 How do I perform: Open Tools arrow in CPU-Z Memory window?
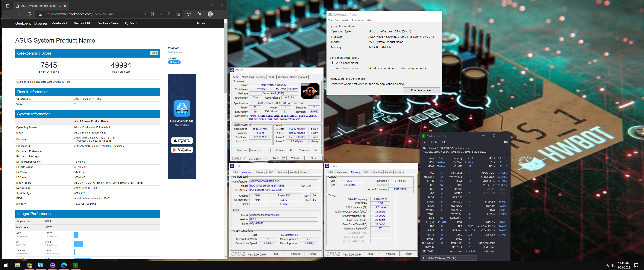379,253
